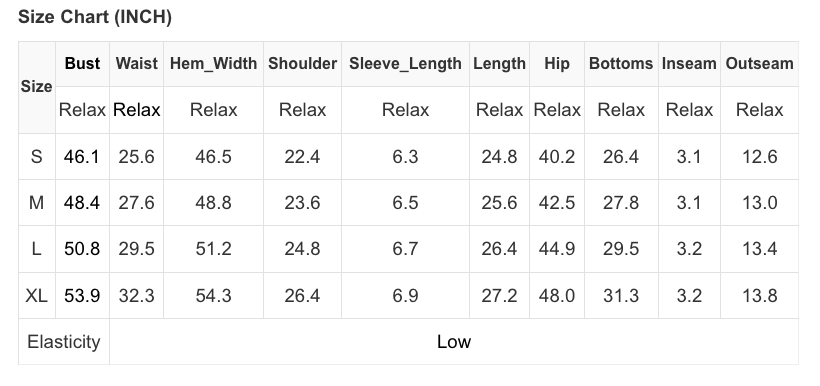Select the Outseam column header
Viewport: 820px width, 386px height.
point(759,64)
